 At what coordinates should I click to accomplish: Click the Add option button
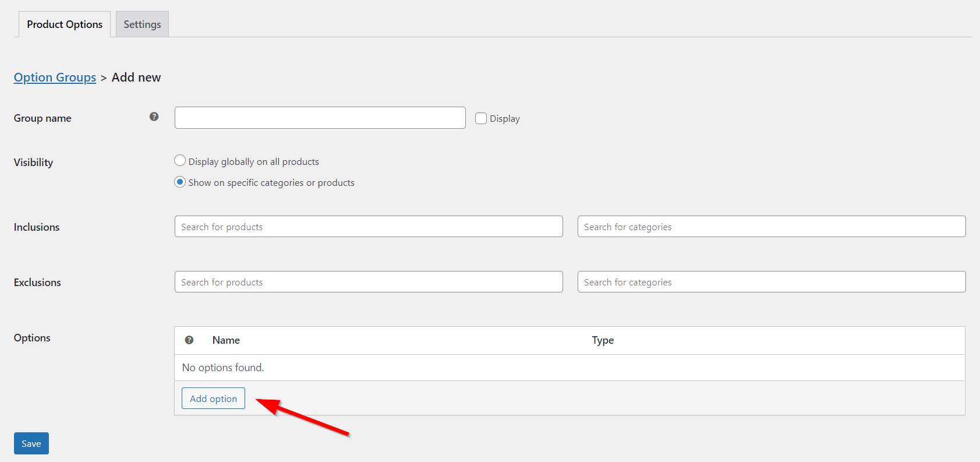coord(213,398)
